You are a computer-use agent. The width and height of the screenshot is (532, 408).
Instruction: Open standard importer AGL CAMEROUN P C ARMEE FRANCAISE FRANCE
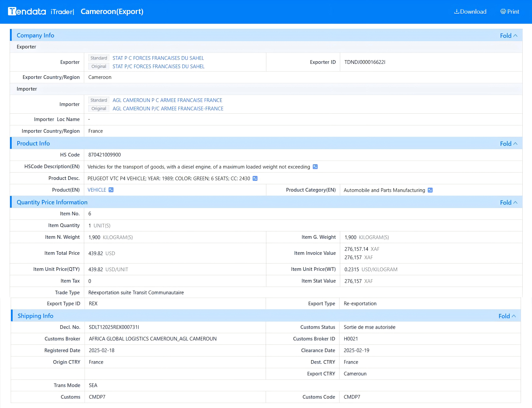tap(167, 100)
